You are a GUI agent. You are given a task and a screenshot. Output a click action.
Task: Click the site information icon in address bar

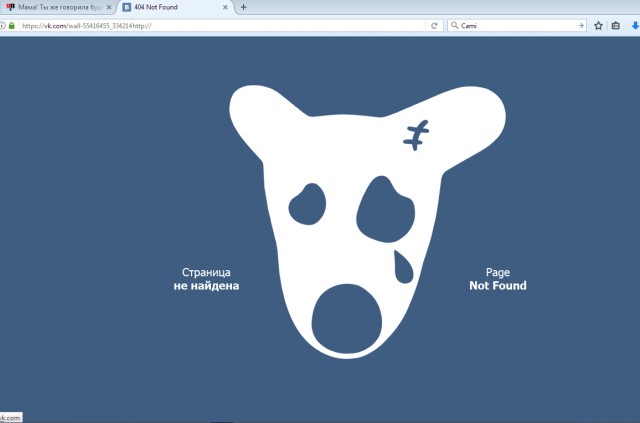(2, 26)
